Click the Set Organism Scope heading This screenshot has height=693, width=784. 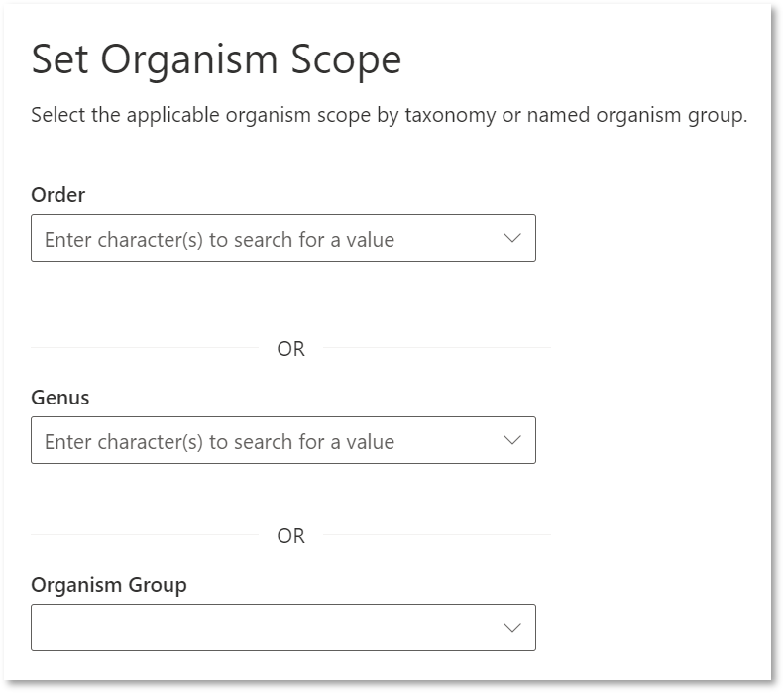[216, 61]
